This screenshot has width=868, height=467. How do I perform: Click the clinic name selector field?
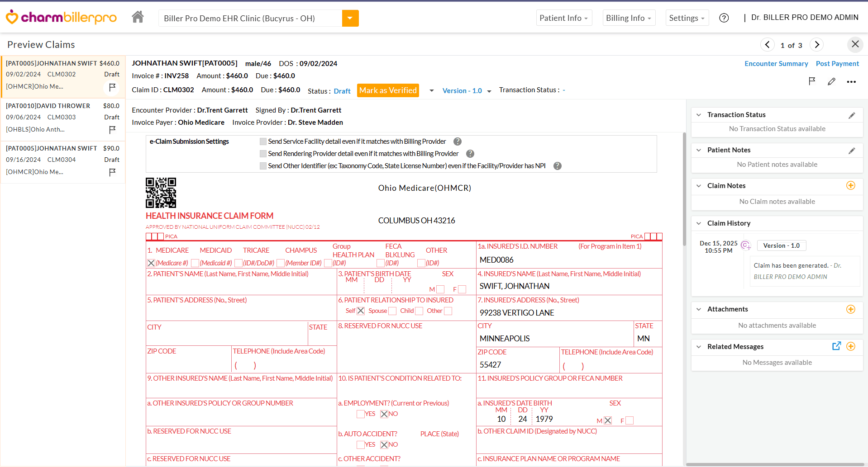pos(250,18)
